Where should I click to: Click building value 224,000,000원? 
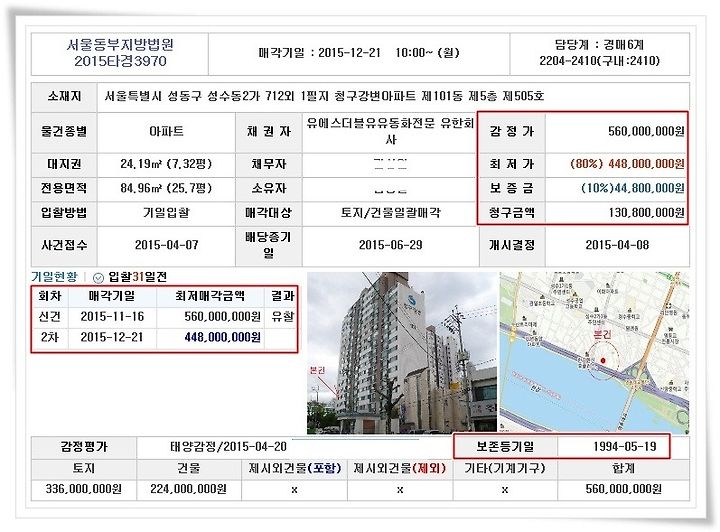coord(188,489)
